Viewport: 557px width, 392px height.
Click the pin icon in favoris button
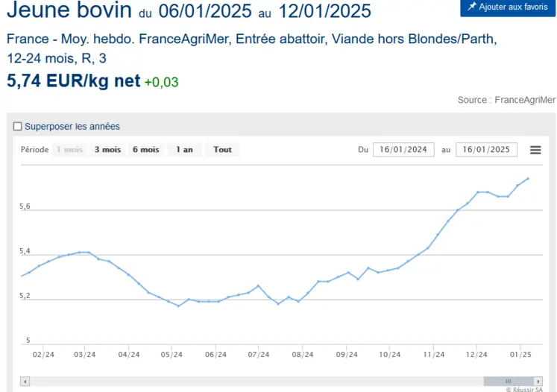click(471, 7)
